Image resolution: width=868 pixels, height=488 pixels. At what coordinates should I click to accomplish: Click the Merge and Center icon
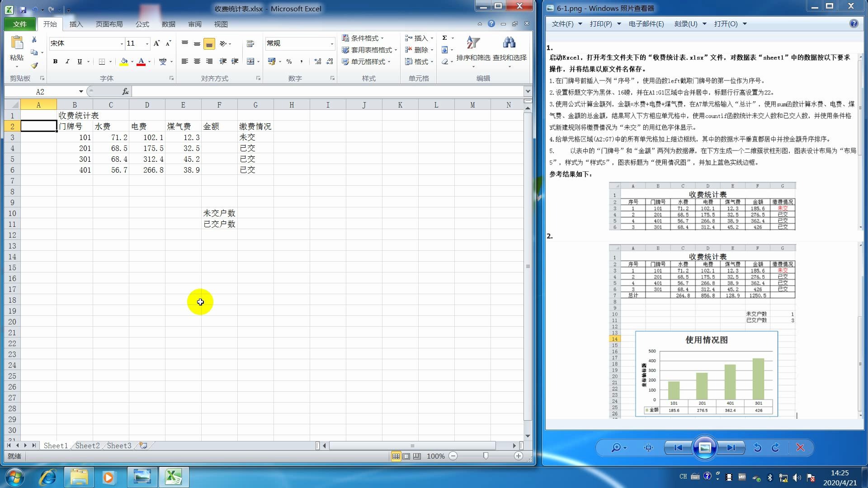(x=250, y=61)
